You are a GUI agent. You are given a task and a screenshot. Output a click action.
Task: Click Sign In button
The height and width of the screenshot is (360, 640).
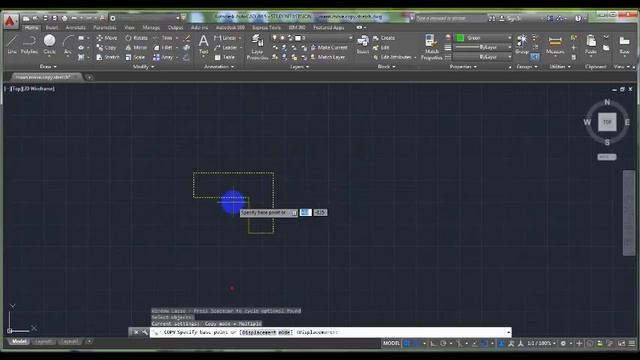[x=510, y=18]
